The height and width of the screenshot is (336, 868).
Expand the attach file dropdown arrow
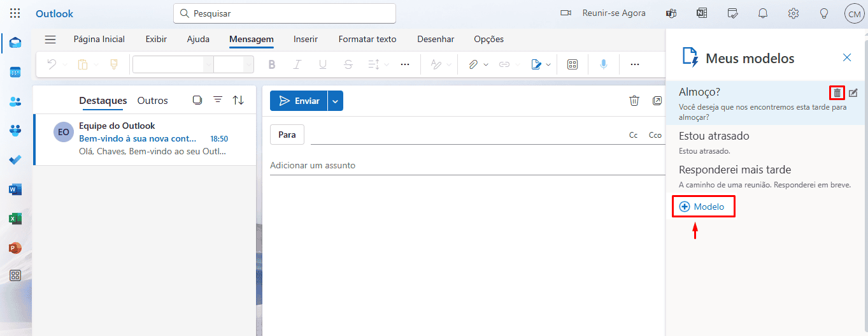tap(486, 64)
